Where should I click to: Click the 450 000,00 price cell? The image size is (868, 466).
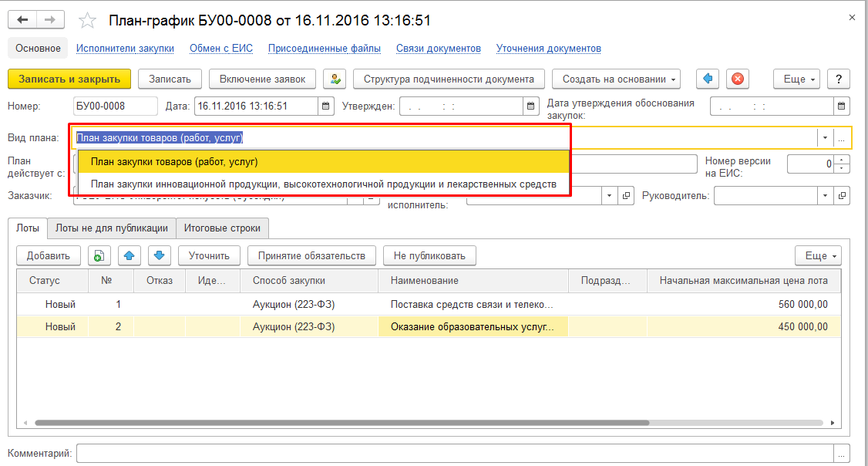click(x=743, y=327)
